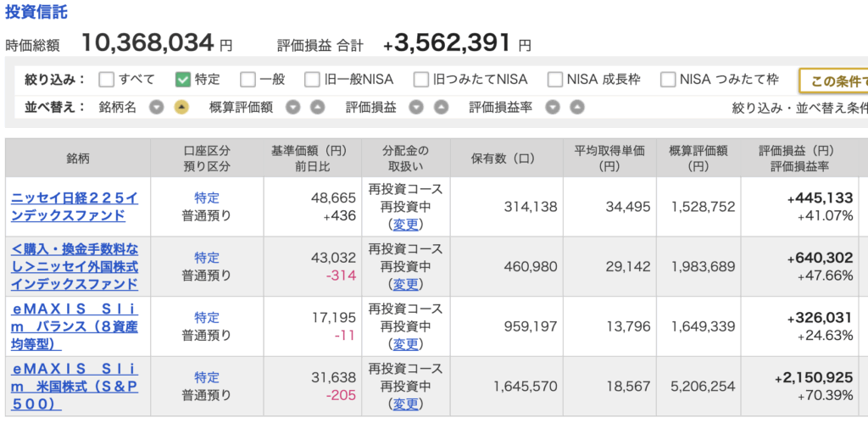Sort 銘柄名 descending with down arrow
Viewport: 868px width, 423px height.
click(157, 108)
